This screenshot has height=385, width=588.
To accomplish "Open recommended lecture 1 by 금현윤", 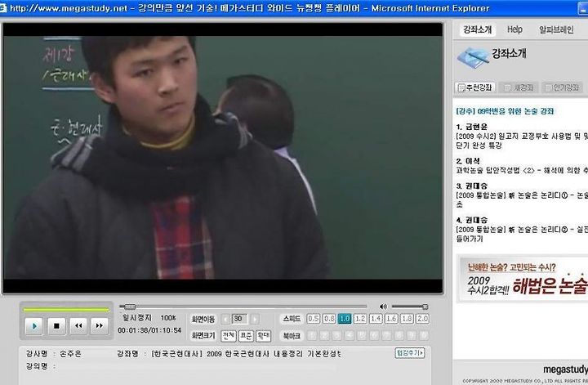I will coord(522,136).
